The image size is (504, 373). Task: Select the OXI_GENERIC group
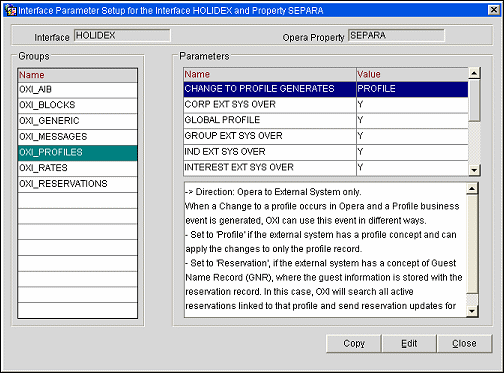(77, 121)
